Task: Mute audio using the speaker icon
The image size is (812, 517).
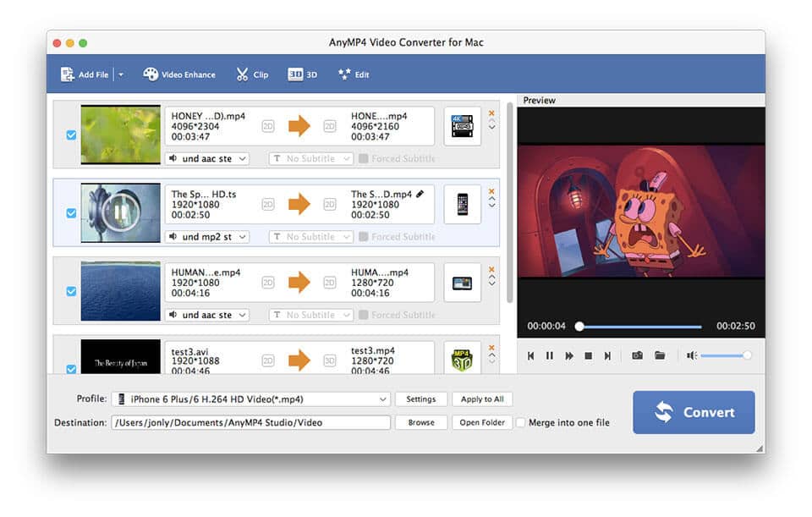Action: pyautogui.click(x=691, y=356)
